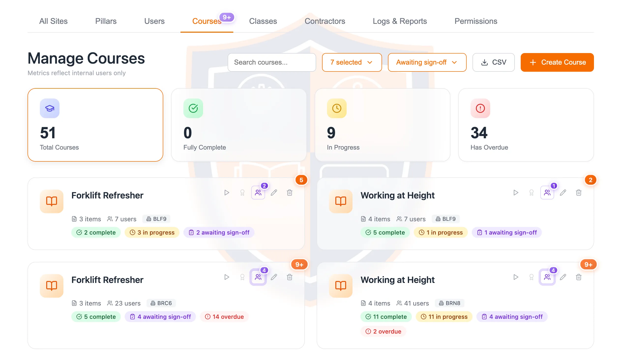
Task: Filter by the Has Overdue card
Action: pos(526,125)
